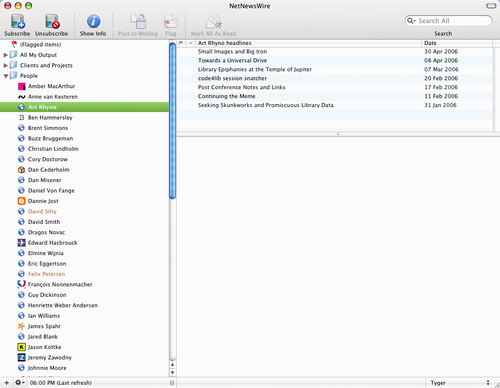Screen dimensions: 500x388
Task: Click the globe icon beside Brent Simmons
Action: (21, 128)
